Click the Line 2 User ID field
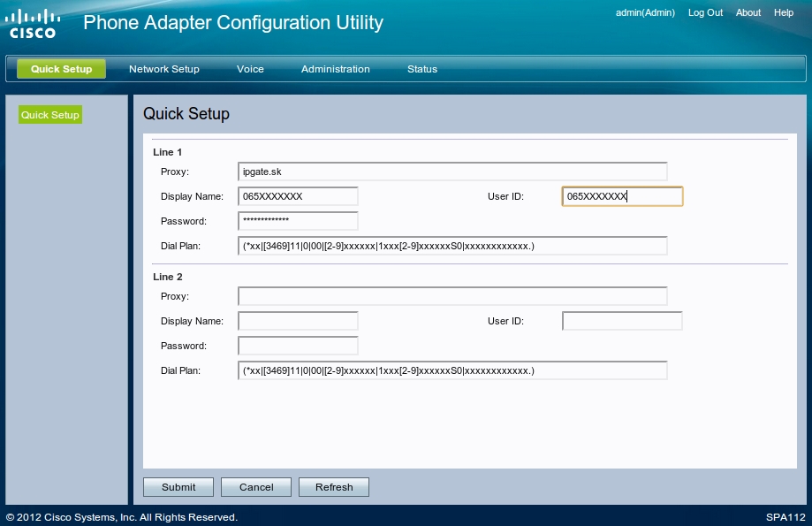The width and height of the screenshot is (812, 526). 622,321
